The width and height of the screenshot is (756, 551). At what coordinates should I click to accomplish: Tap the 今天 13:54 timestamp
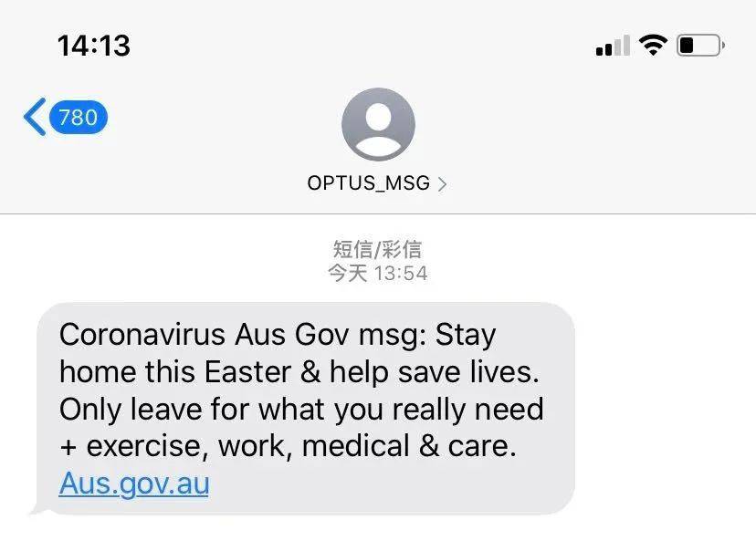pyautogui.click(x=377, y=273)
